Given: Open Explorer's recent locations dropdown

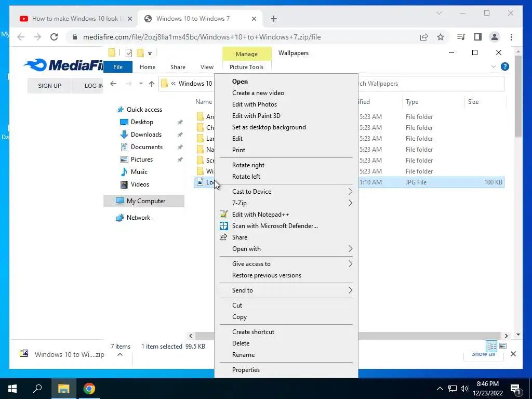Looking at the screenshot, I should click(x=141, y=84).
